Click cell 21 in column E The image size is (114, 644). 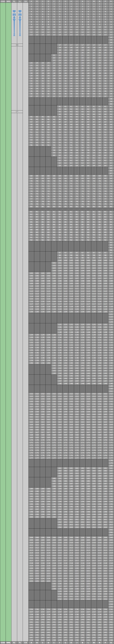click(54, 55)
